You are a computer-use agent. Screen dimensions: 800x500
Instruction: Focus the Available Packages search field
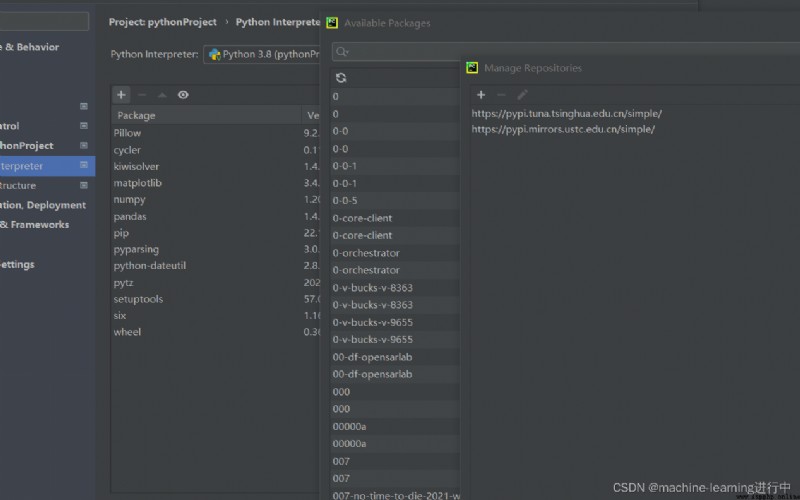coord(566,52)
